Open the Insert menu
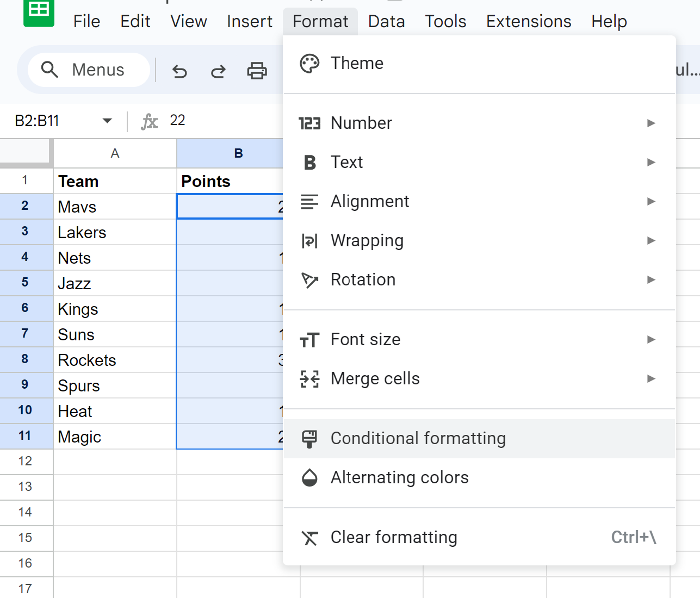Image resolution: width=700 pixels, height=598 pixels. 249,21
